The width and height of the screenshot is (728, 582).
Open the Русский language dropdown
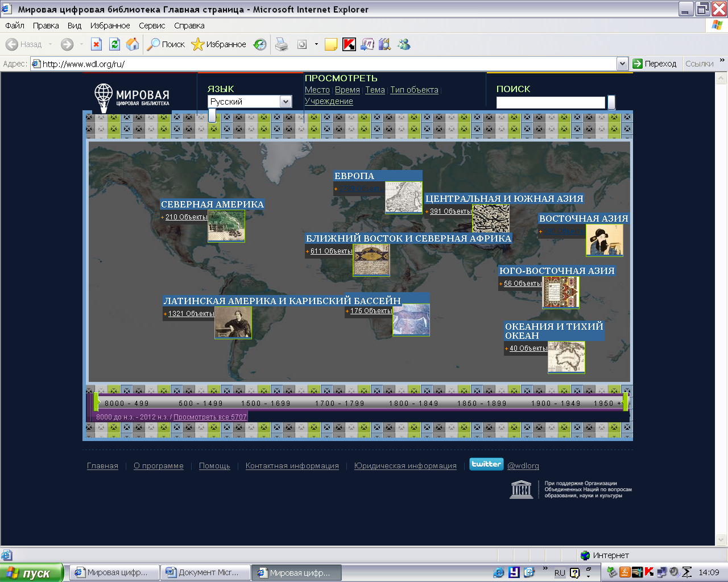(x=250, y=101)
